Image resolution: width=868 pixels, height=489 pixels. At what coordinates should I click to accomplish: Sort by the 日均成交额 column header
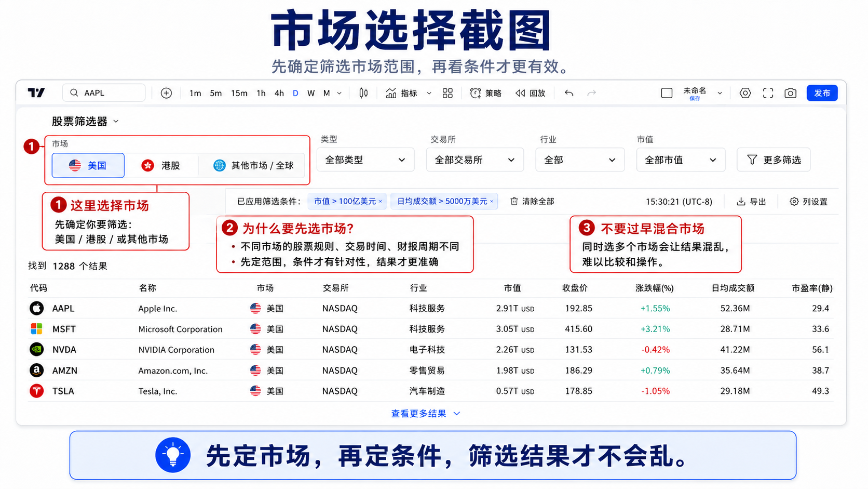tap(733, 288)
